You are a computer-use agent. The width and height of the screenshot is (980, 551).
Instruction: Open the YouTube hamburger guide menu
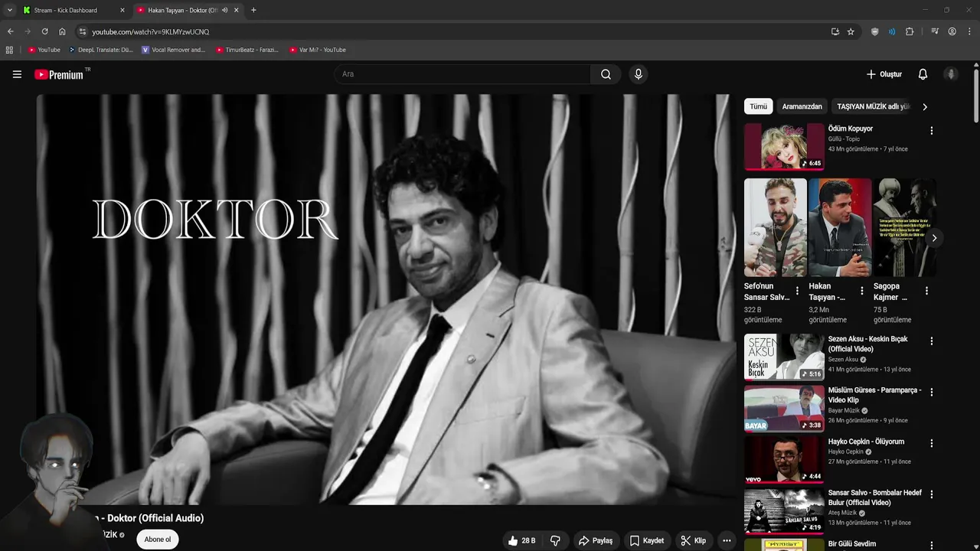pos(17,74)
